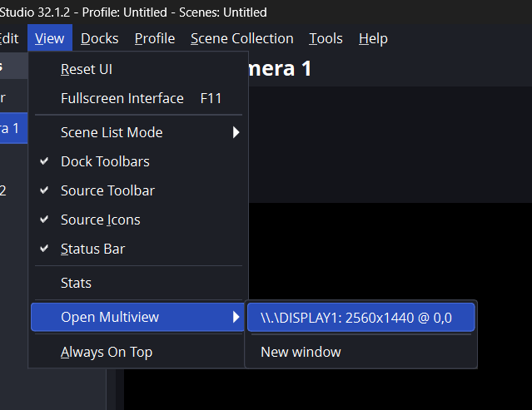Toggle the Status Bar option
The width and height of the screenshot is (532, 410).
(x=139, y=249)
